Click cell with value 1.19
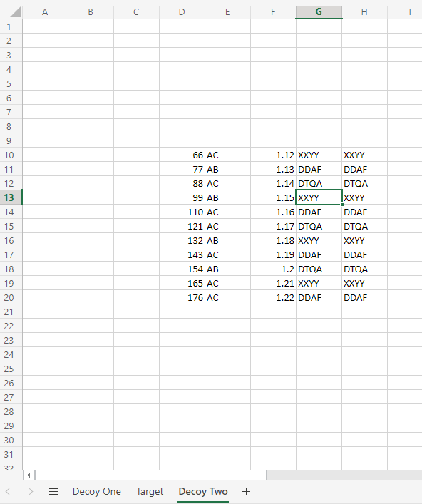This screenshot has width=422, height=504. 274,254
